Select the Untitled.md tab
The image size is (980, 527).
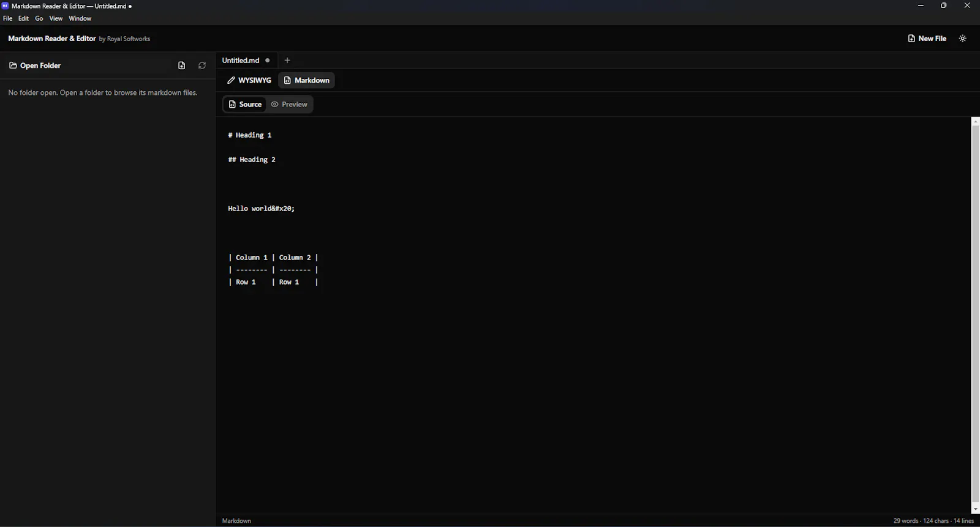click(241, 61)
